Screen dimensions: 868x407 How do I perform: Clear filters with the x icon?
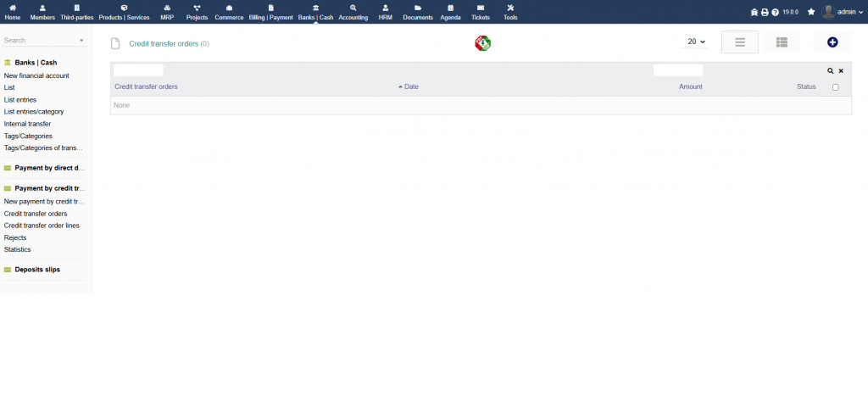coord(841,71)
